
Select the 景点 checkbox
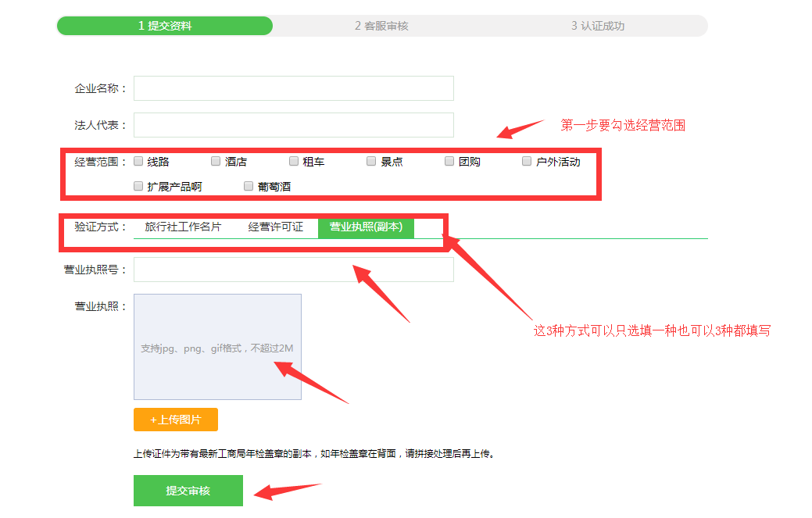(x=372, y=162)
